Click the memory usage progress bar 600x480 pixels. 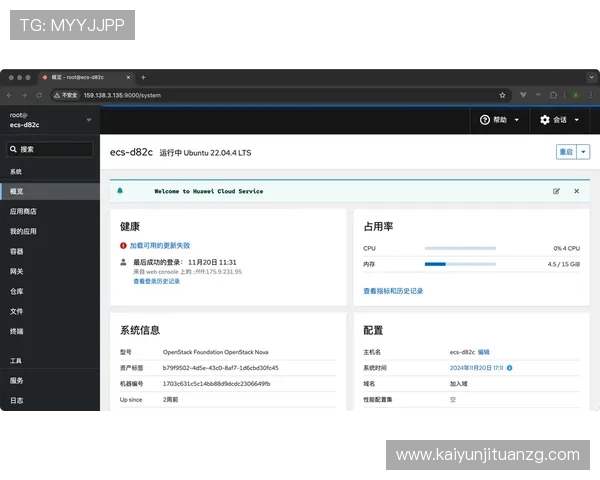[460, 264]
